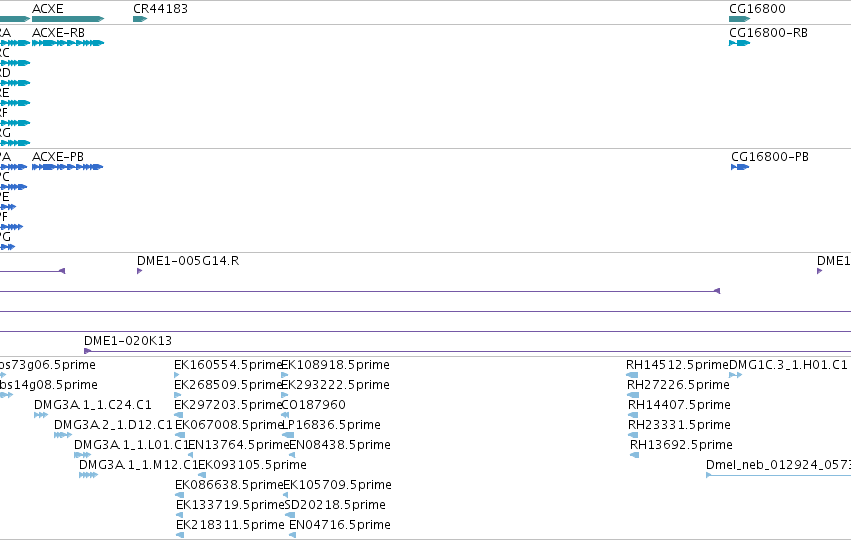Select the EK105709.5prime EST label
Viewport: 851px width, 540px height.
click(338, 485)
